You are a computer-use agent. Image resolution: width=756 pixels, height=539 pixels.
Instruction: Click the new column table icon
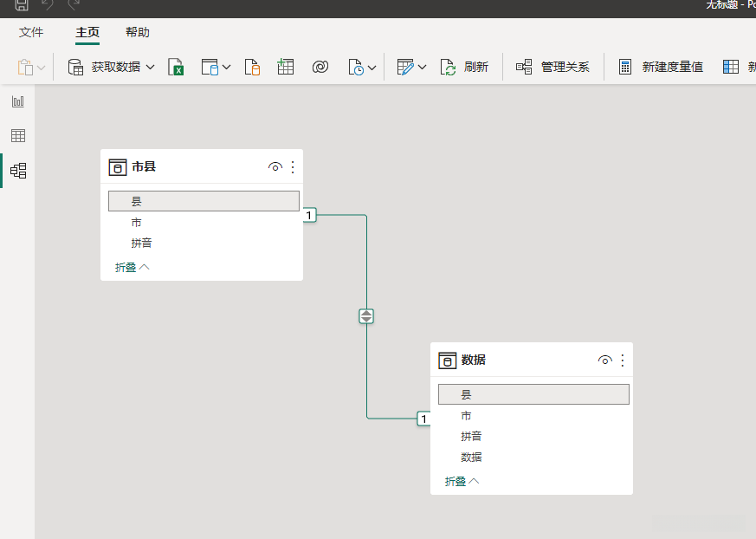click(x=731, y=67)
